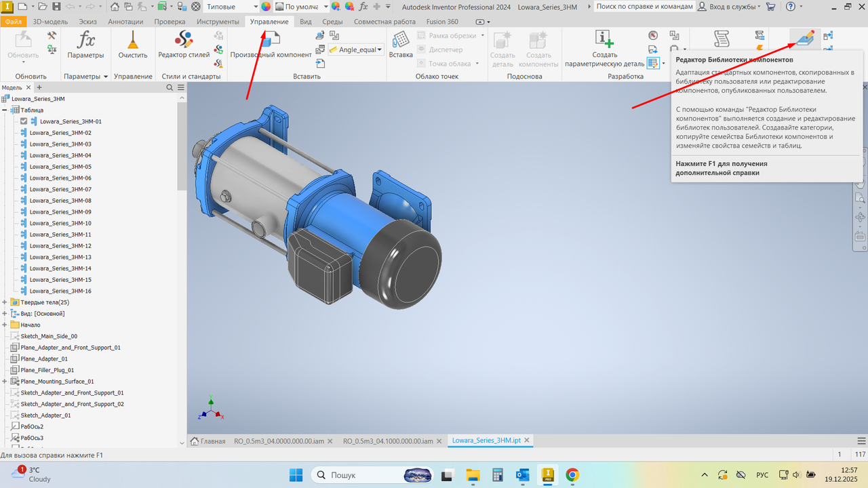Close the Модель browser panel tab
The image size is (868, 488).
pyautogui.click(x=29, y=87)
